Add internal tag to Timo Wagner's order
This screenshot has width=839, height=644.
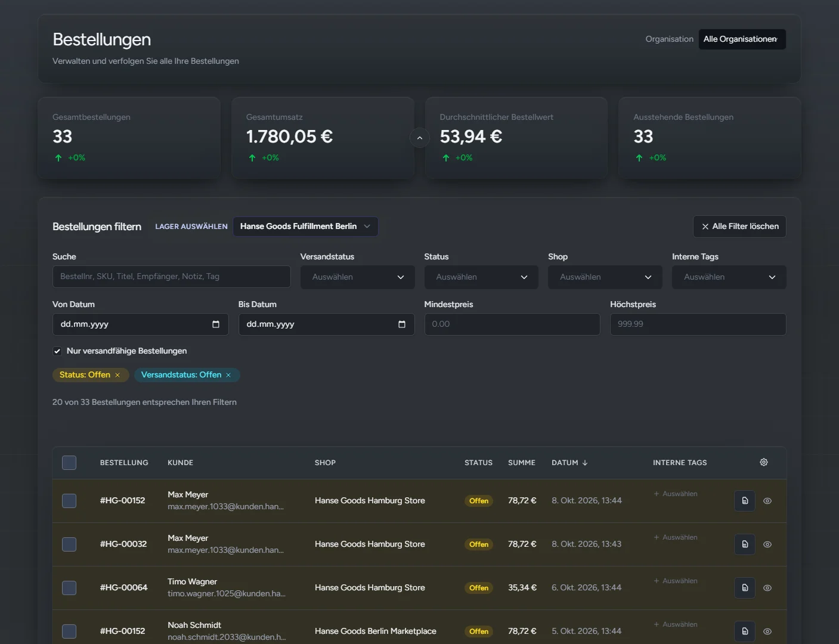coord(676,581)
